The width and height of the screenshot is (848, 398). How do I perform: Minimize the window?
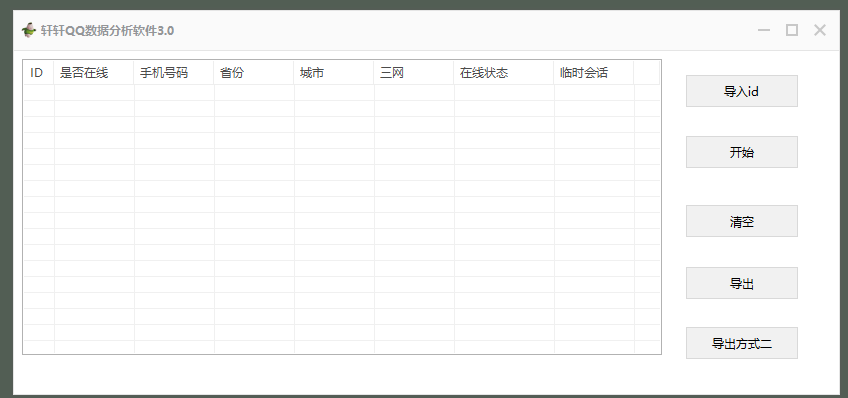764,30
